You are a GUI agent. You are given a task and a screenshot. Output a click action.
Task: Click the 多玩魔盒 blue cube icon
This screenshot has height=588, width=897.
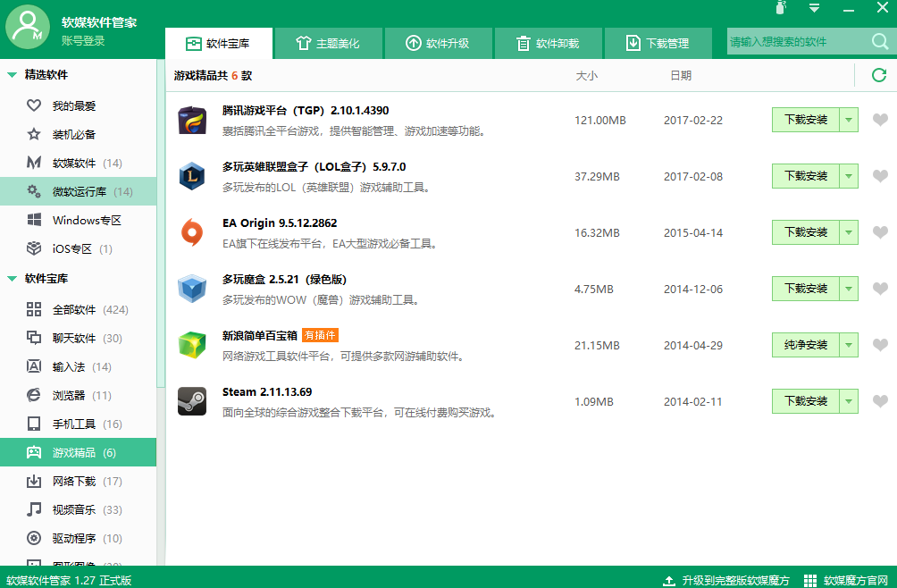point(192,289)
